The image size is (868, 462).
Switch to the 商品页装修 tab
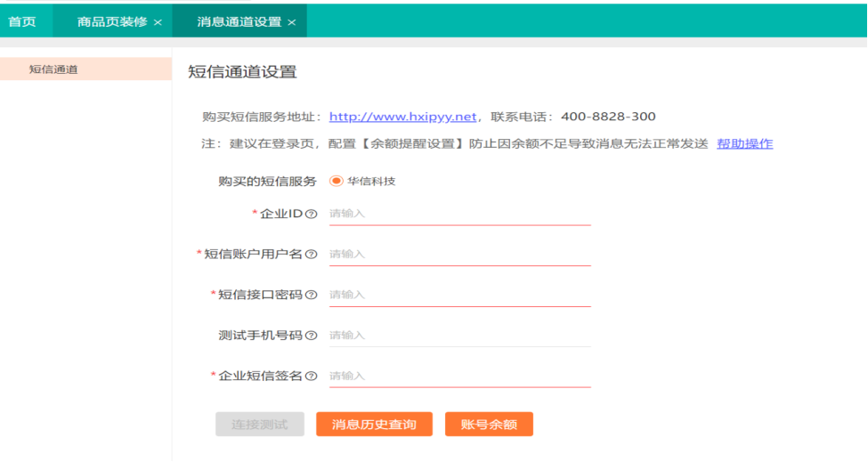point(112,21)
